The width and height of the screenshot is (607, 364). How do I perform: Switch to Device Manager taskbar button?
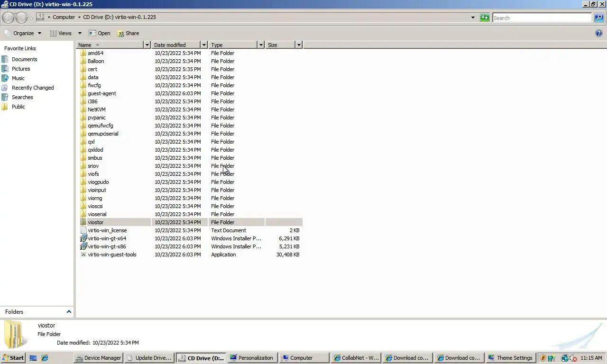pyautogui.click(x=98, y=358)
